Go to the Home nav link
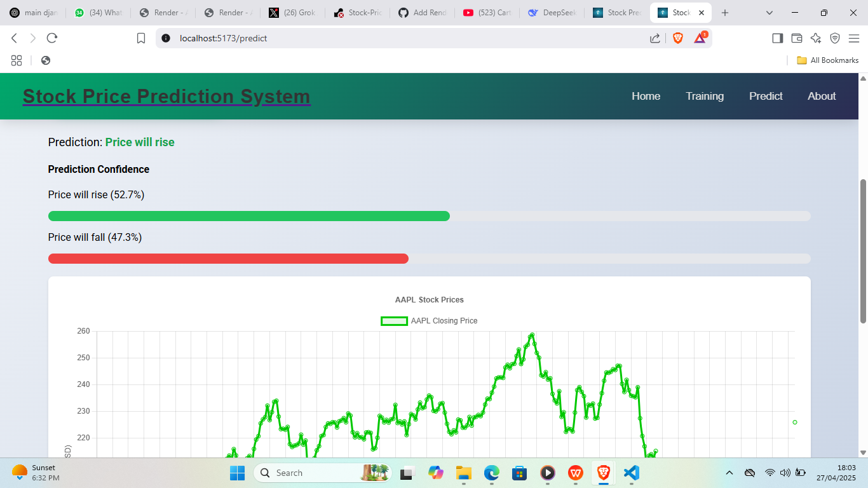This screenshot has height=488, width=868. click(646, 96)
